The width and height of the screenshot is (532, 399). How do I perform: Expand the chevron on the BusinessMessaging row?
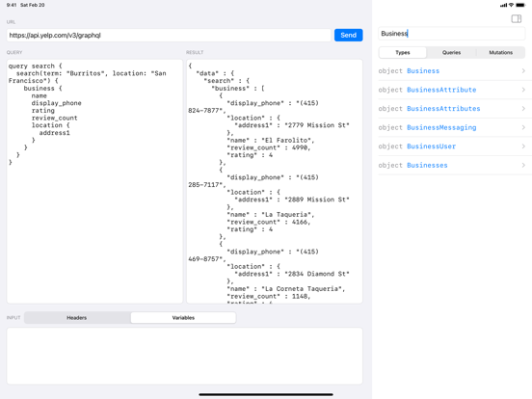523,127
